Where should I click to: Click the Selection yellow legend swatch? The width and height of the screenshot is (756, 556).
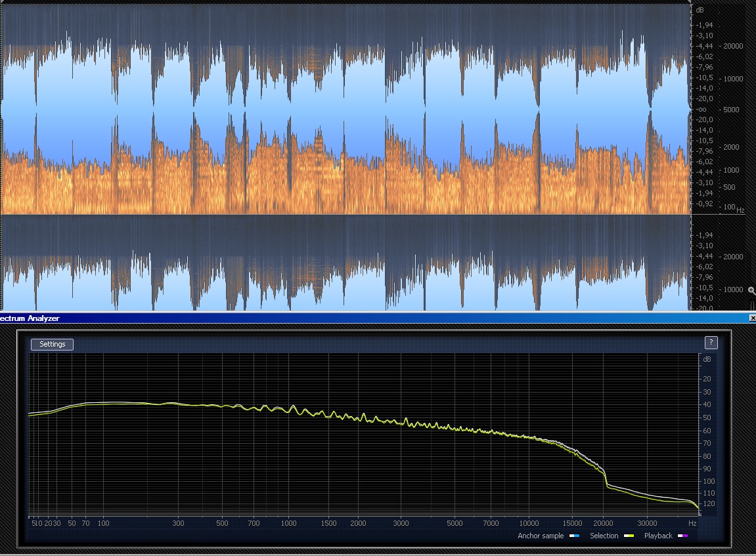click(x=629, y=536)
